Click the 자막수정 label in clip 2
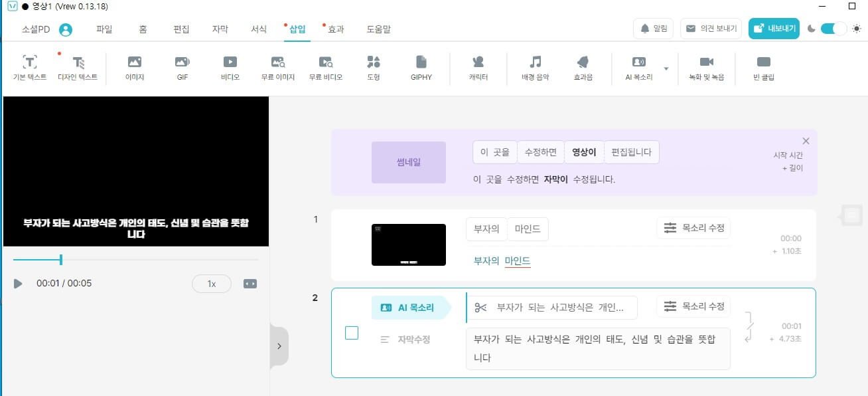Screen dimensions: 868x396 (x=405, y=340)
